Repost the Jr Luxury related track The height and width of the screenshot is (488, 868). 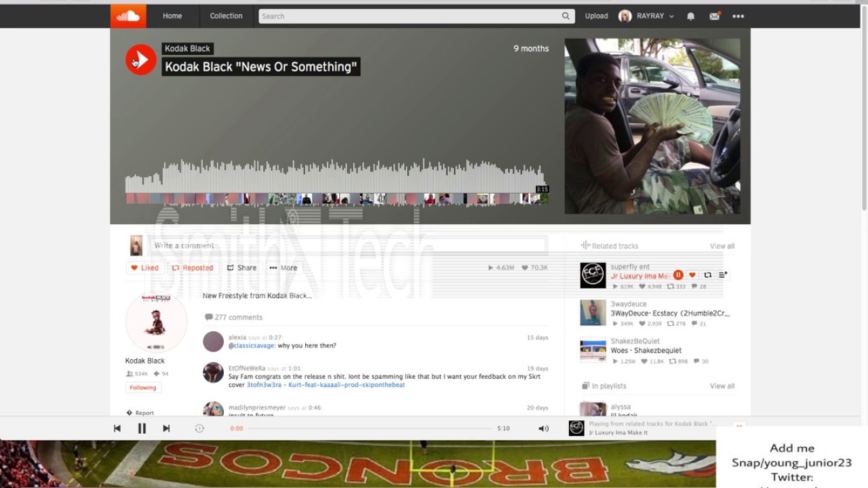[x=707, y=275]
